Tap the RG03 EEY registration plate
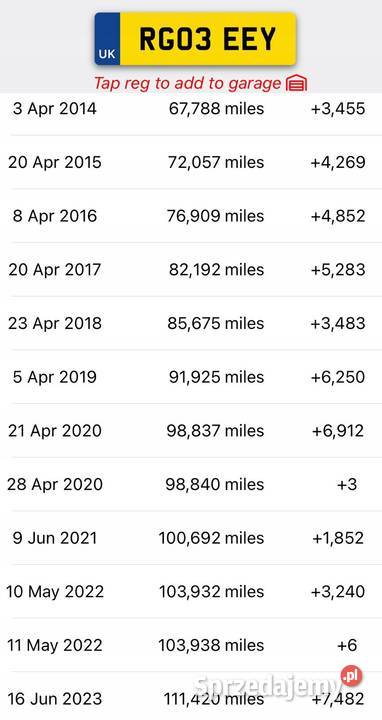382x720 pixels. pyautogui.click(x=195, y=39)
